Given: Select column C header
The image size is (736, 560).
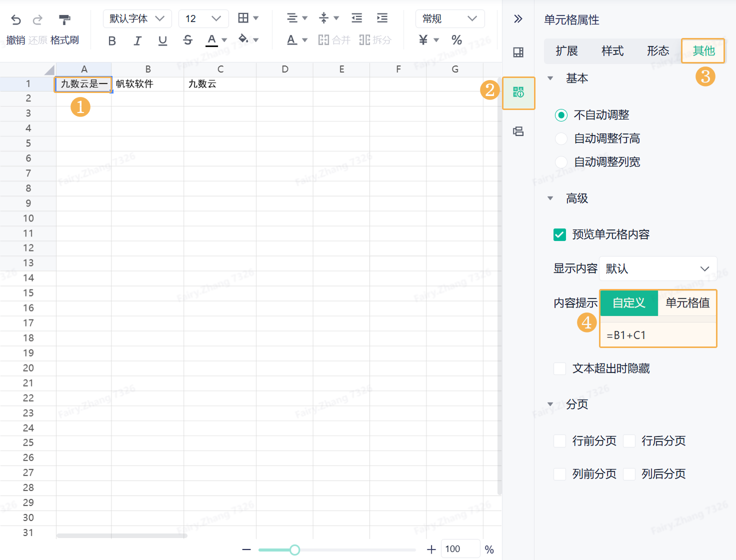Looking at the screenshot, I should (x=220, y=69).
